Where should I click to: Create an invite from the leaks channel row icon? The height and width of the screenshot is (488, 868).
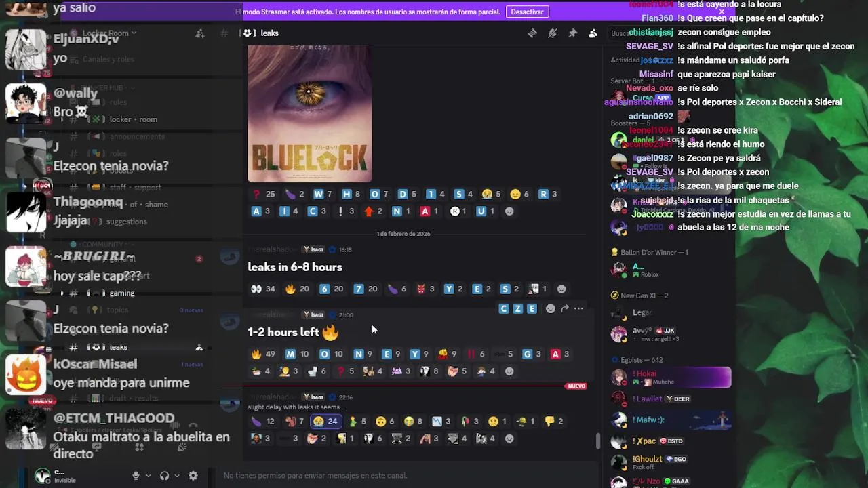point(199,347)
